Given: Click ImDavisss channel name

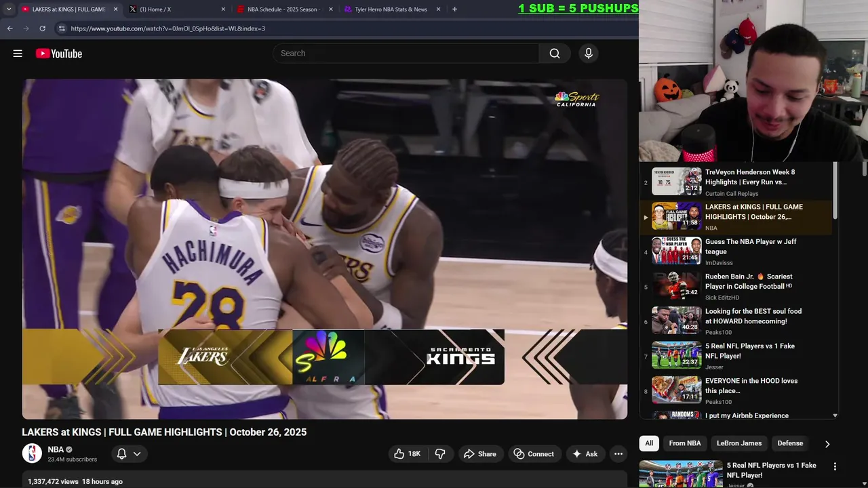Looking at the screenshot, I should (x=719, y=263).
